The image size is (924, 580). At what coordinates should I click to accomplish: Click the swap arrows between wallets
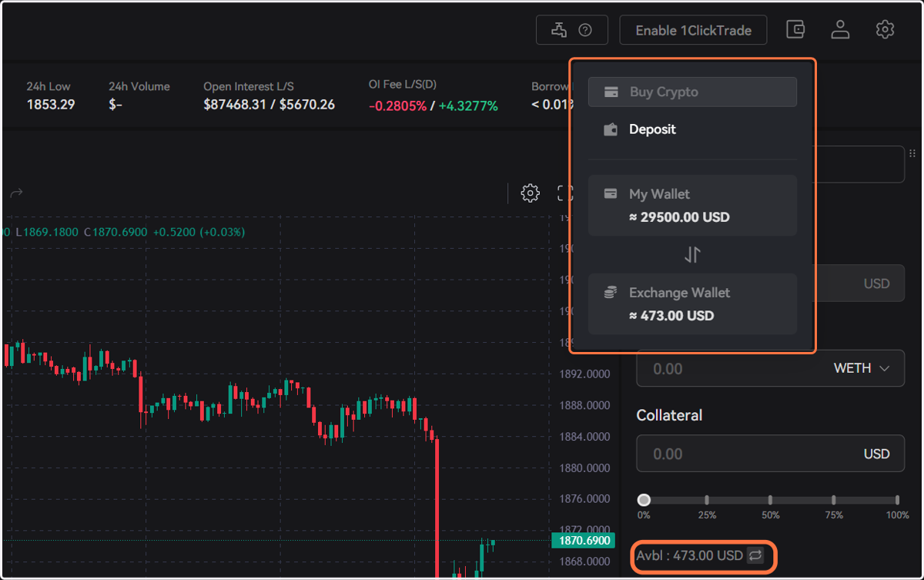pos(692,254)
